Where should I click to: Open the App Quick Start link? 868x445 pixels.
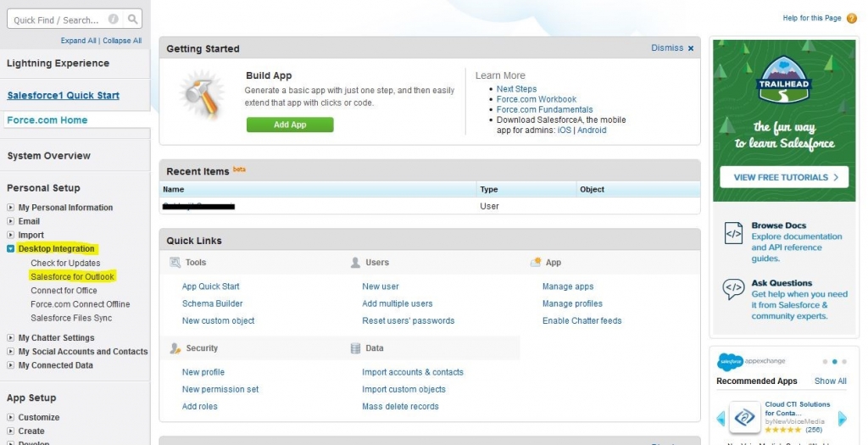pos(211,286)
